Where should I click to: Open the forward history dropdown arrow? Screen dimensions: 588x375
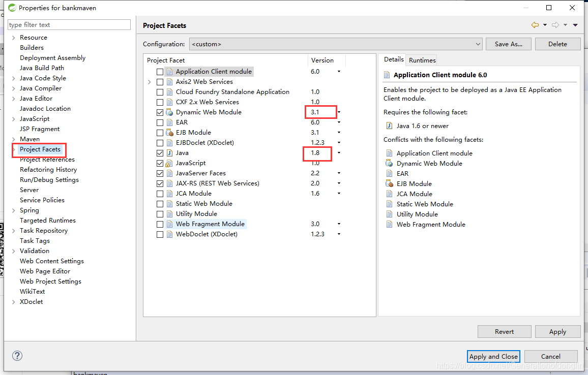[565, 25]
